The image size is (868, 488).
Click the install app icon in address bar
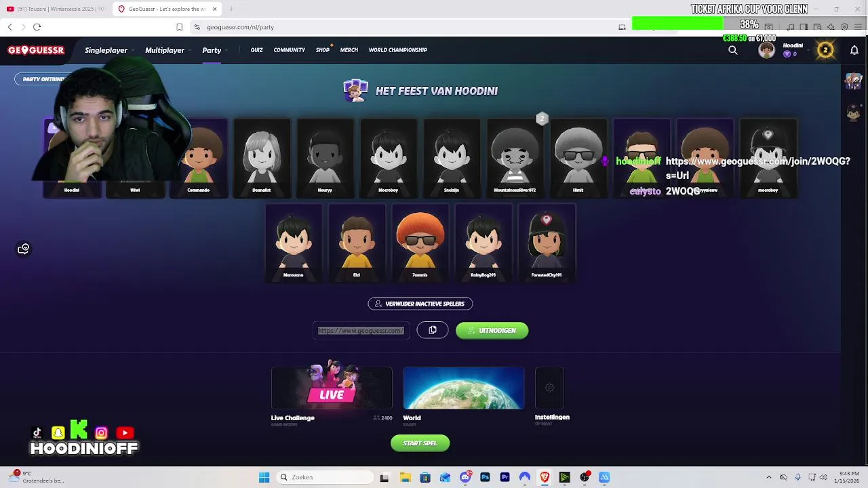coord(622,27)
